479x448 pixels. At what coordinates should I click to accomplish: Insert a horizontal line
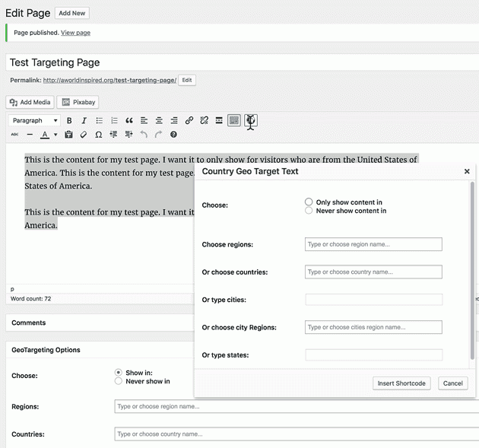pyautogui.click(x=30, y=135)
